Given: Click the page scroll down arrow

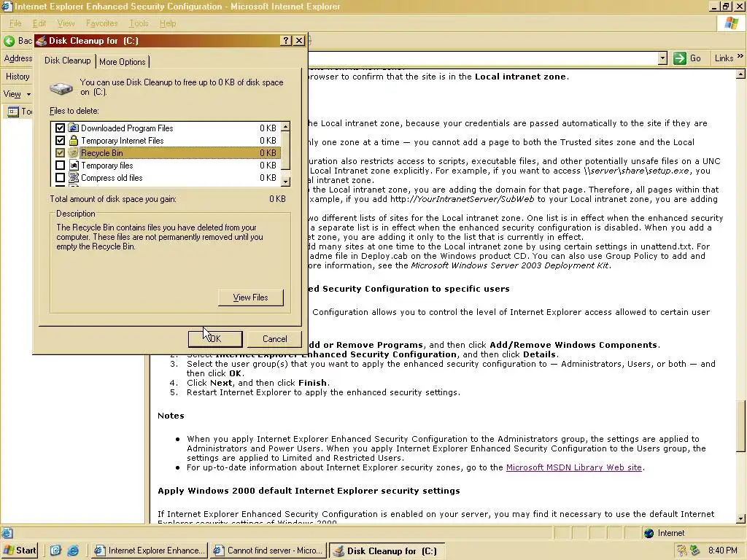Looking at the screenshot, I should [x=740, y=519].
